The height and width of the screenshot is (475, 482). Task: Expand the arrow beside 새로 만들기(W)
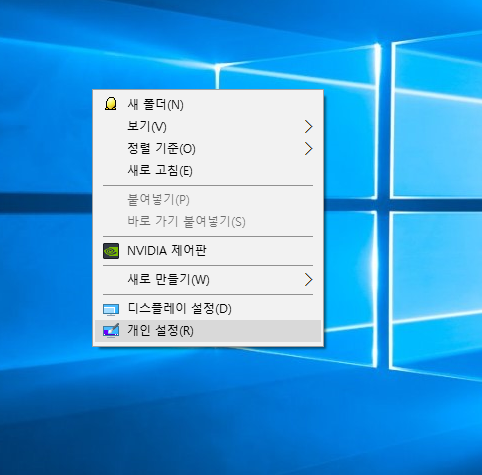pos(308,279)
